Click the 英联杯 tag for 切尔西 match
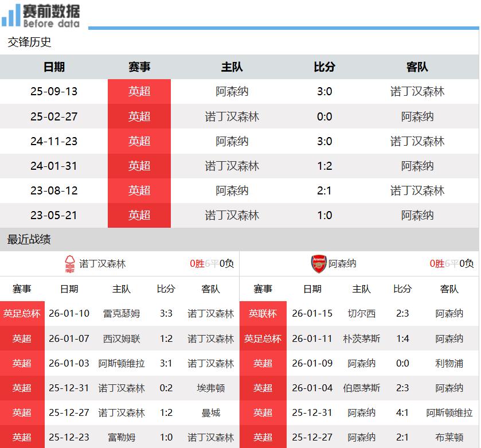Viewport: 481px width, 448px height. [263, 314]
